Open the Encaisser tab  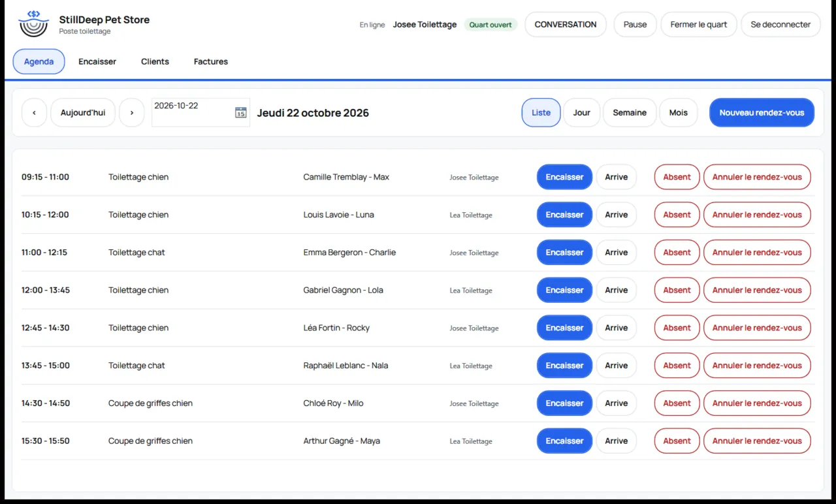(x=97, y=61)
